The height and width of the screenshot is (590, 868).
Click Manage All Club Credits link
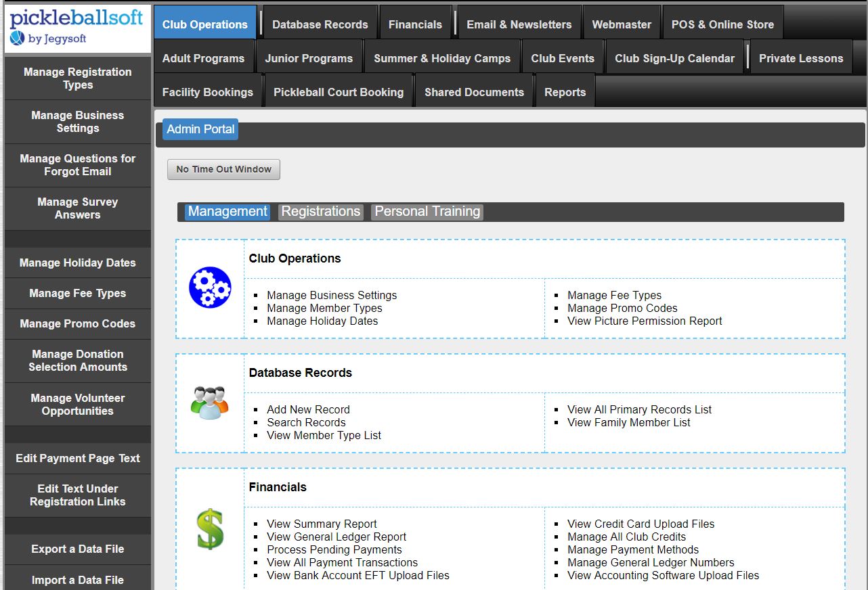626,537
